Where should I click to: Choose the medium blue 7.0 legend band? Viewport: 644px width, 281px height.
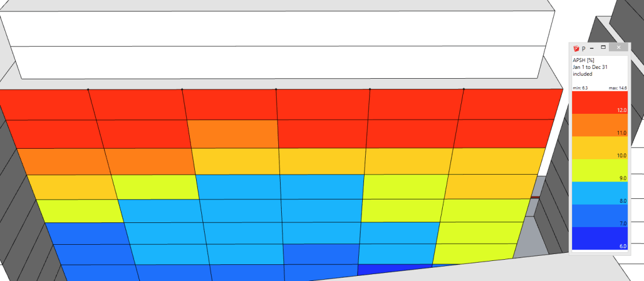click(x=600, y=215)
